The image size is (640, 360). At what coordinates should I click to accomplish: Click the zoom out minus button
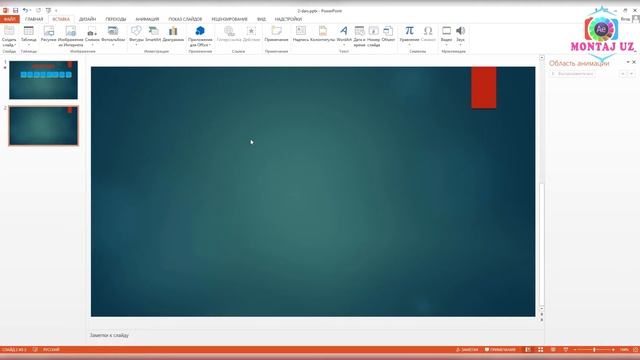coord(575,350)
